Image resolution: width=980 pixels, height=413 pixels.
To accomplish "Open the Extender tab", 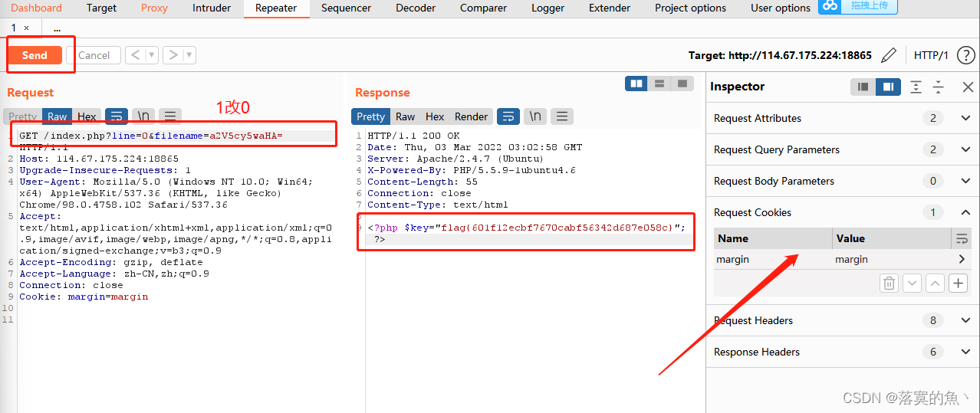I will pyautogui.click(x=610, y=8).
